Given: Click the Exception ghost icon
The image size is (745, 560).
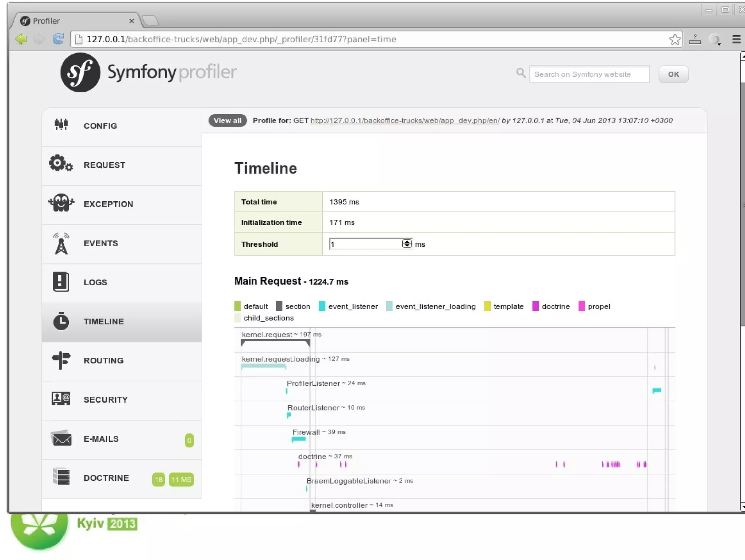Looking at the screenshot, I should point(61,202).
